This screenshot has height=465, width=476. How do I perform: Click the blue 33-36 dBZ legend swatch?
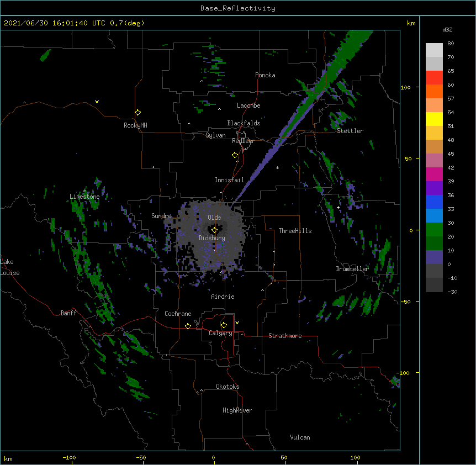pos(434,202)
